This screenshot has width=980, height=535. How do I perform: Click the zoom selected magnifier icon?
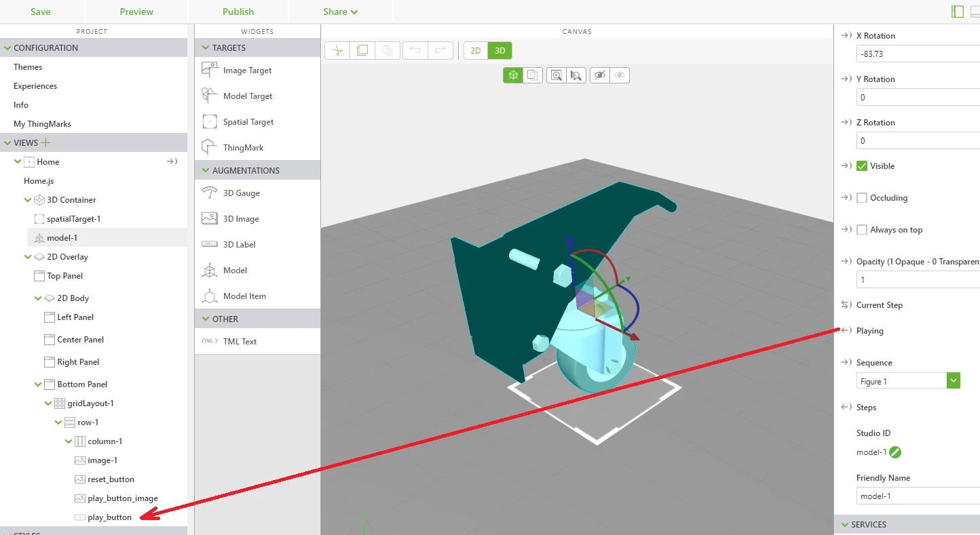[x=576, y=75]
